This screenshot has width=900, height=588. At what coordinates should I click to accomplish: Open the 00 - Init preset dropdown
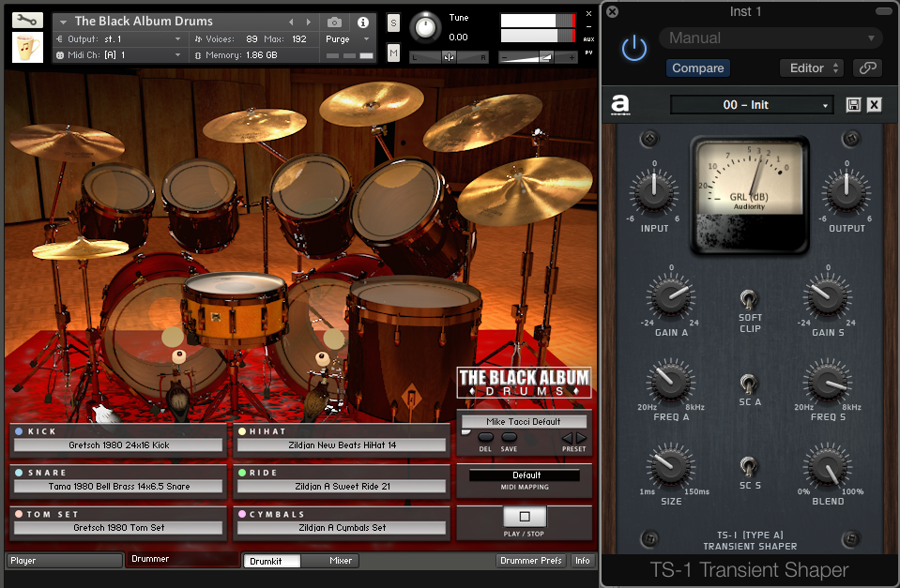pos(752,105)
